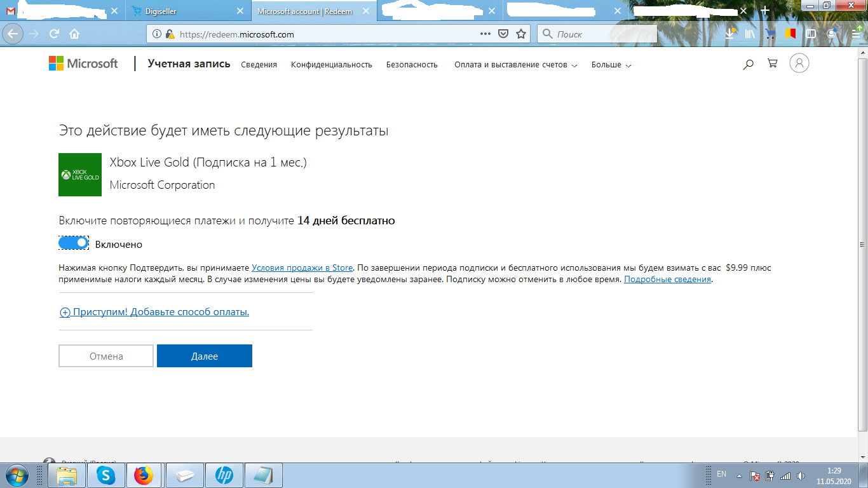Click the EN language indicator

[721, 474]
